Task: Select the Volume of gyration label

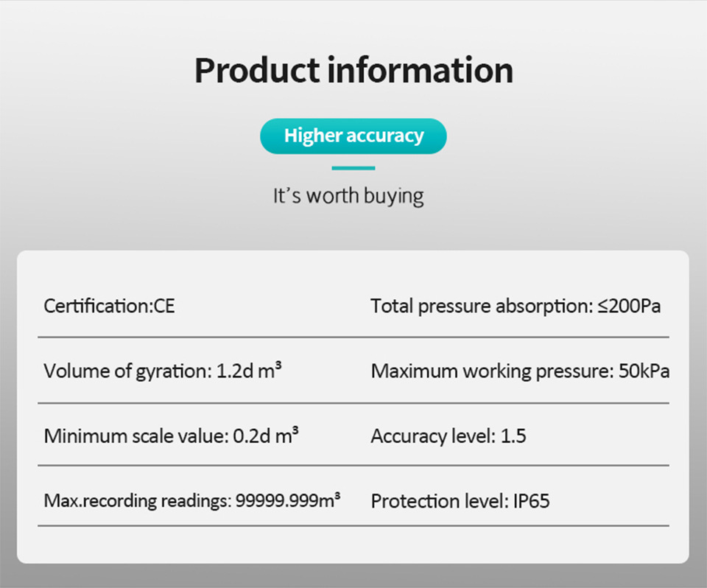Action: 127,371
